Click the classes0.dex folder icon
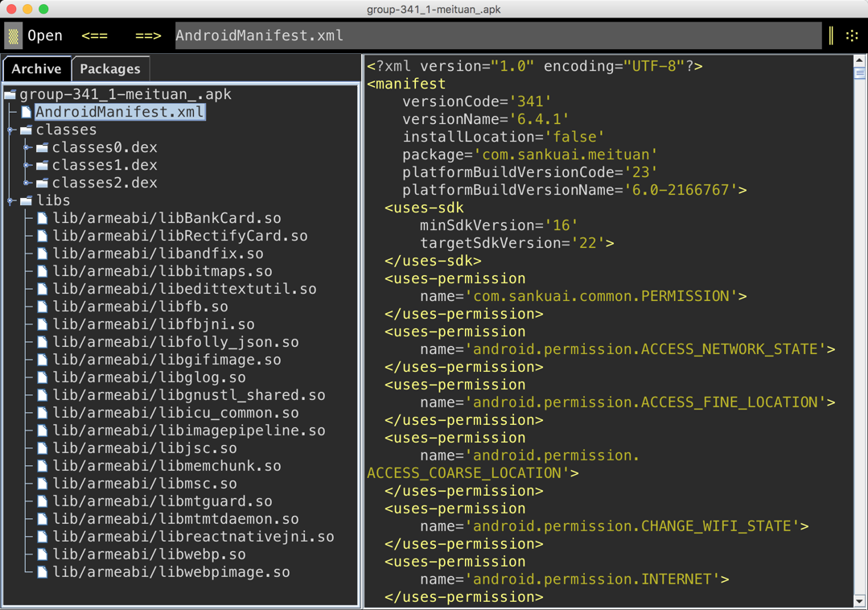 (x=42, y=148)
